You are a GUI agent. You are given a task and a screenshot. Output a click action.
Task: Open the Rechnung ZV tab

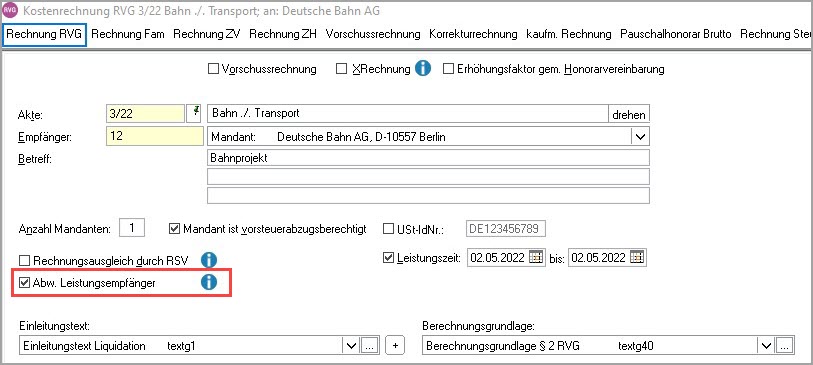pyautogui.click(x=207, y=34)
